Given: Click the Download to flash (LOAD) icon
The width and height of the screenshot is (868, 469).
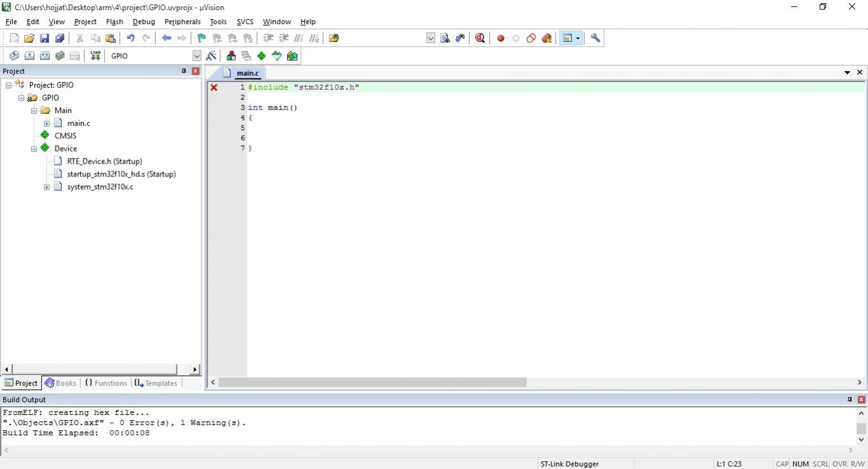Looking at the screenshot, I should click(x=95, y=56).
